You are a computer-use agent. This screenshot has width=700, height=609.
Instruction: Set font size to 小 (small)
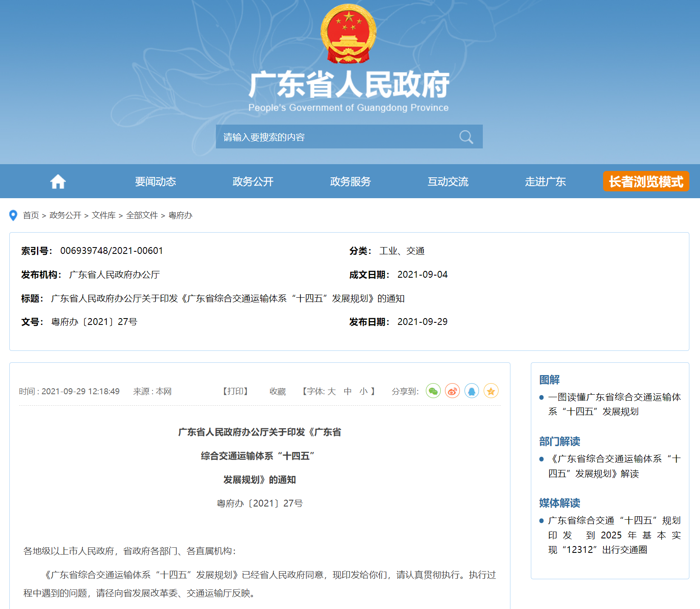pyautogui.click(x=363, y=391)
